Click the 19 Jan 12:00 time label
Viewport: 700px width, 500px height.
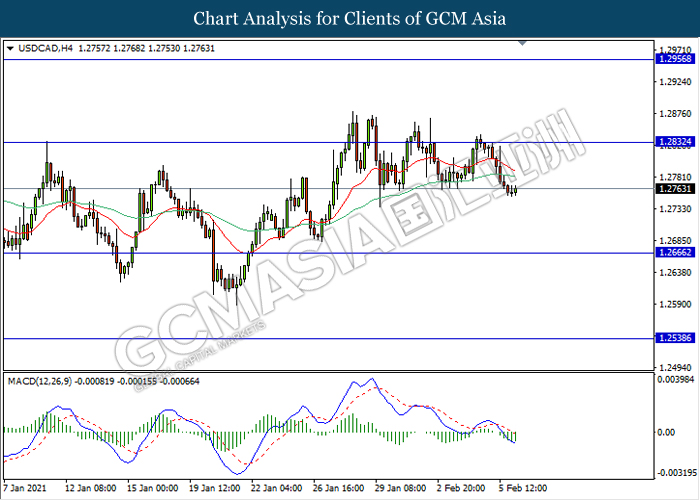tap(215, 488)
